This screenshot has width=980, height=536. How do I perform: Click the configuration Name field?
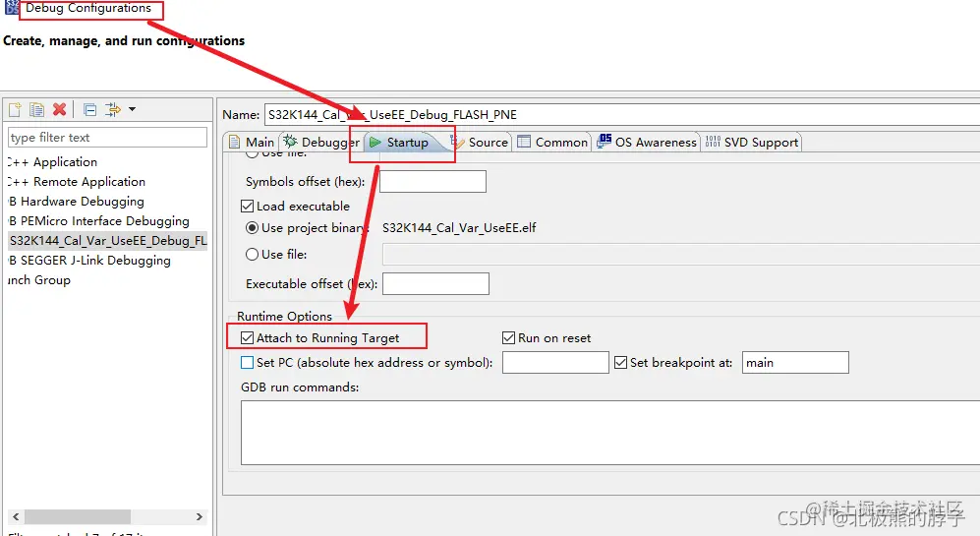tap(622, 115)
